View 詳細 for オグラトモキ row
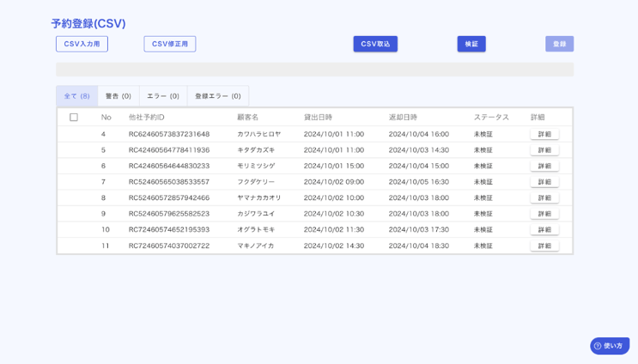Image resolution: width=638 pixels, height=364 pixels. coord(544,229)
